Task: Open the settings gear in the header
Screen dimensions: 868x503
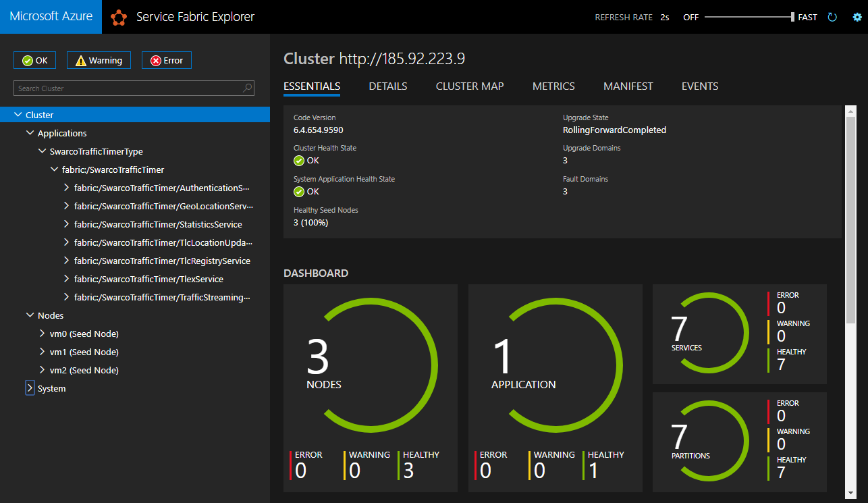Action: coord(857,18)
